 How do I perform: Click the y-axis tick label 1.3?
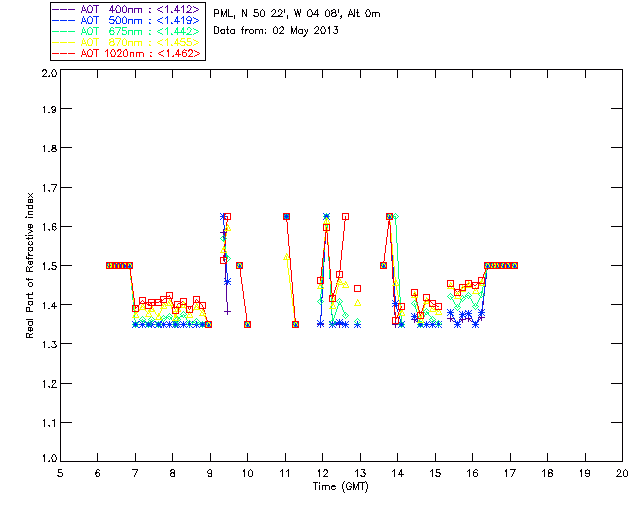49,344
